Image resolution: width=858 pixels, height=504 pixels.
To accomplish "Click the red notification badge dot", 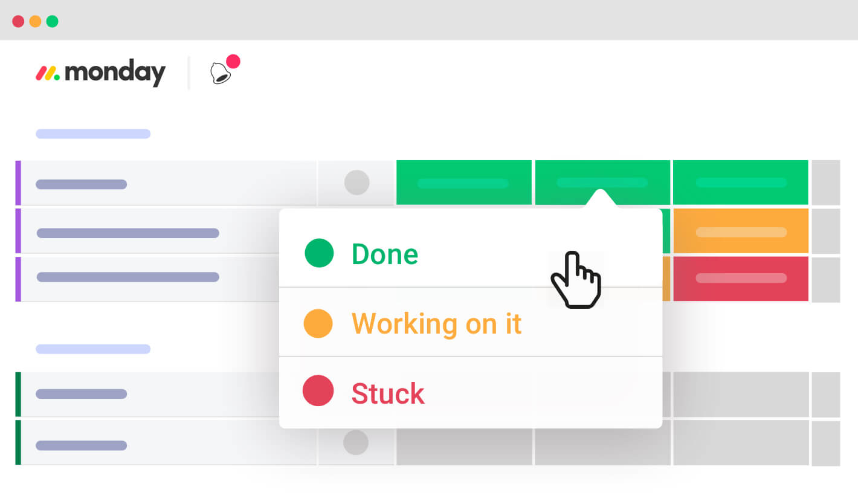I will [233, 61].
